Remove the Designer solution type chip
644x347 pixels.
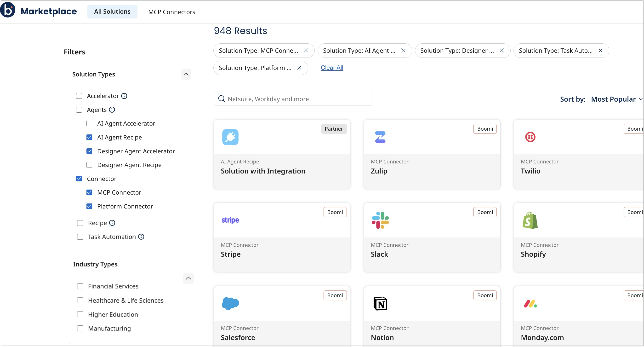pyautogui.click(x=501, y=51)
